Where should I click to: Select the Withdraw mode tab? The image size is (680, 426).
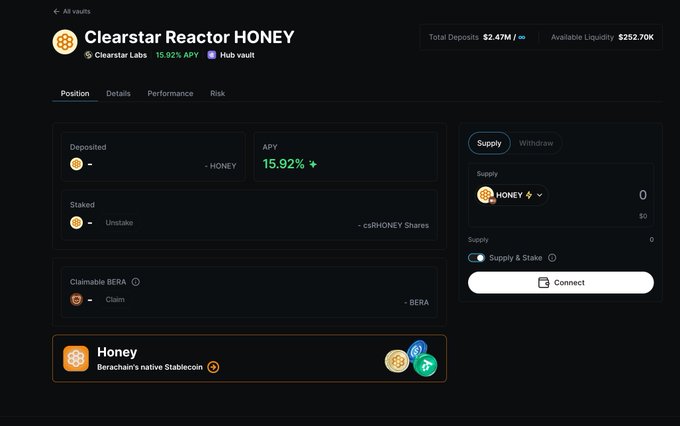[x=536, y=143]
